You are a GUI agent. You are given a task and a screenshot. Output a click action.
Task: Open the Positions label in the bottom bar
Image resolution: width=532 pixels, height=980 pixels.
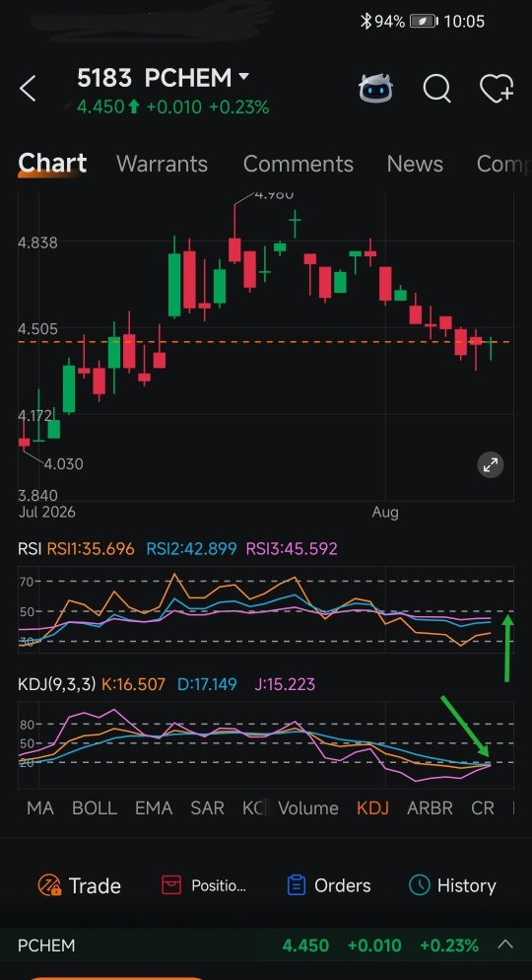click(219, 885)
